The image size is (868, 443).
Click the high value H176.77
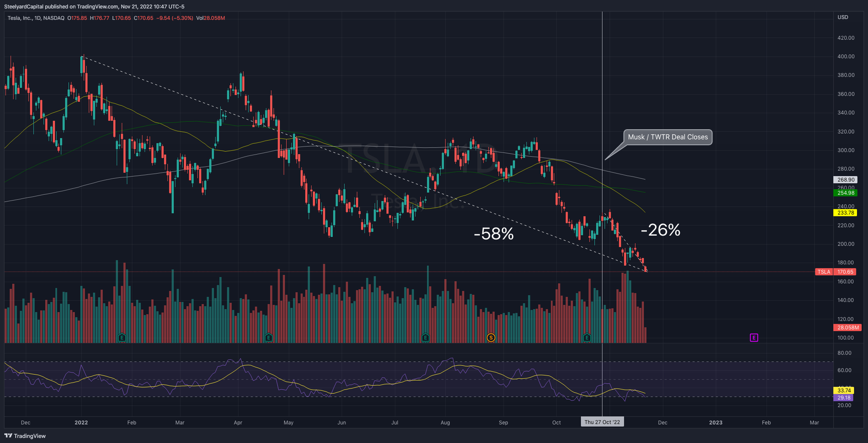point(99,18)
